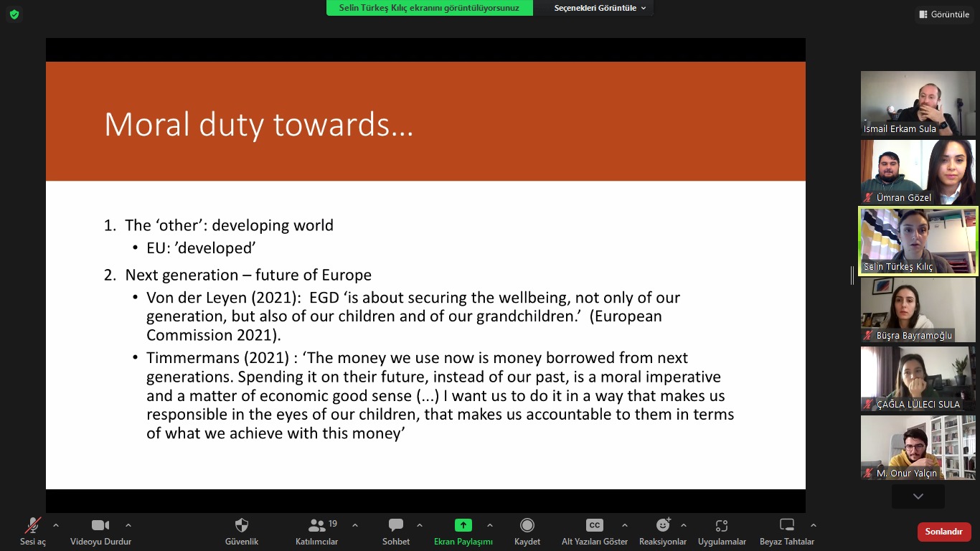Open the Sohbet chat panel
Screen dimensions: 980x551
point(395,526)
